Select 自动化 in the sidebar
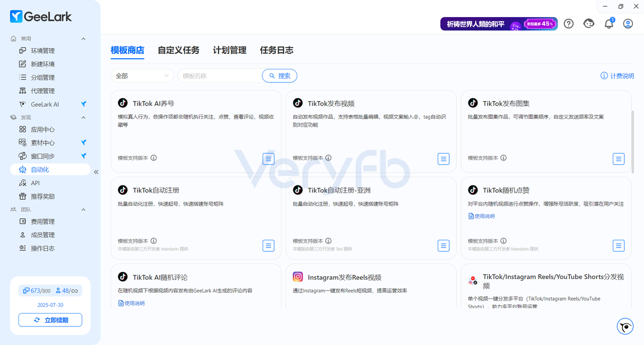This screenshot has height=345, width=644. coord(50,169)
